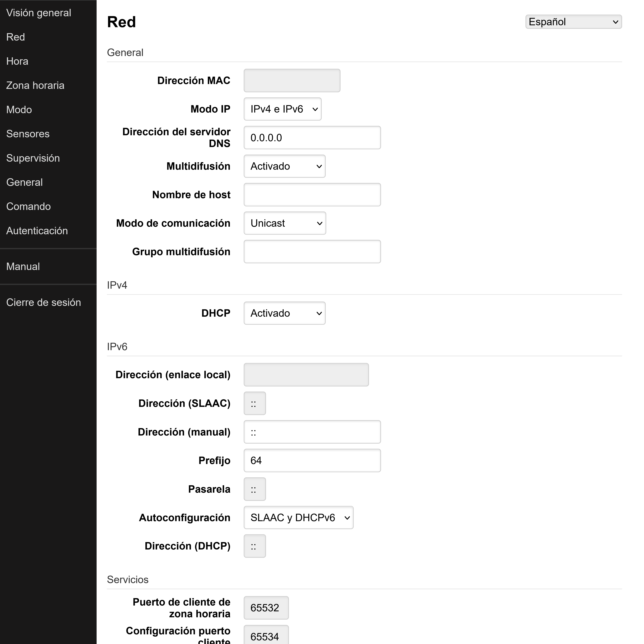Change the Multidifusión setting dropdown
The width and height of the screenshot is (644, 644).
click(284, 166)
